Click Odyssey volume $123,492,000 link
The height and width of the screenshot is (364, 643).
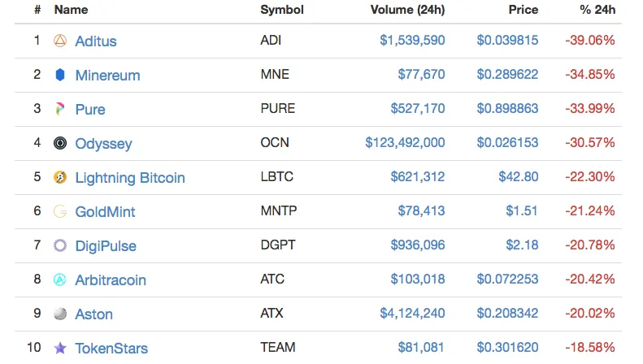pyautogui.click(x=405, y=143)
